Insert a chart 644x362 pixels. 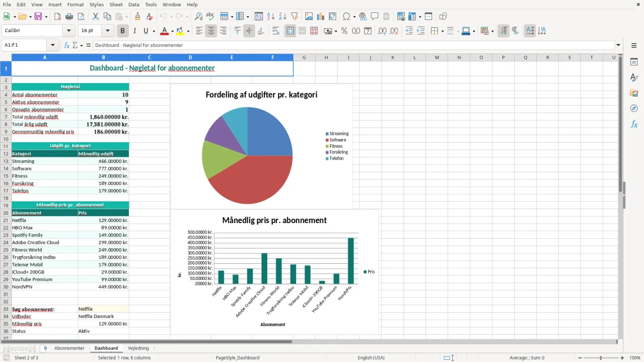pyautogui.click(x=320, y=17)
